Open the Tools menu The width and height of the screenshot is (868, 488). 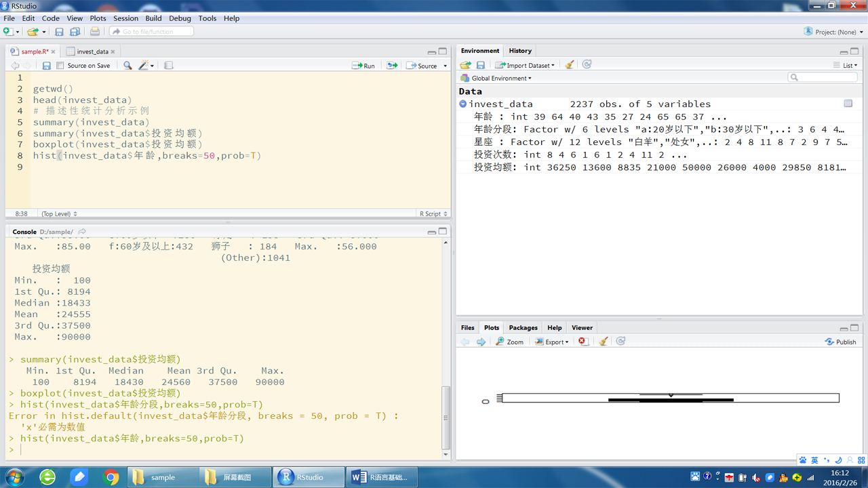[x=208, y=18]
